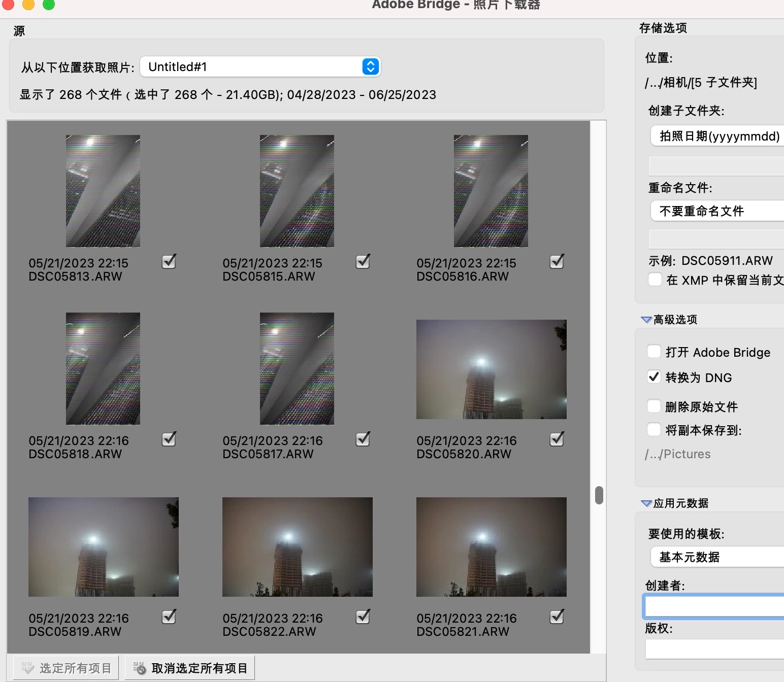Select the DSC05818.ARW thumbnail
784x682 pixels.
(103, 368)
